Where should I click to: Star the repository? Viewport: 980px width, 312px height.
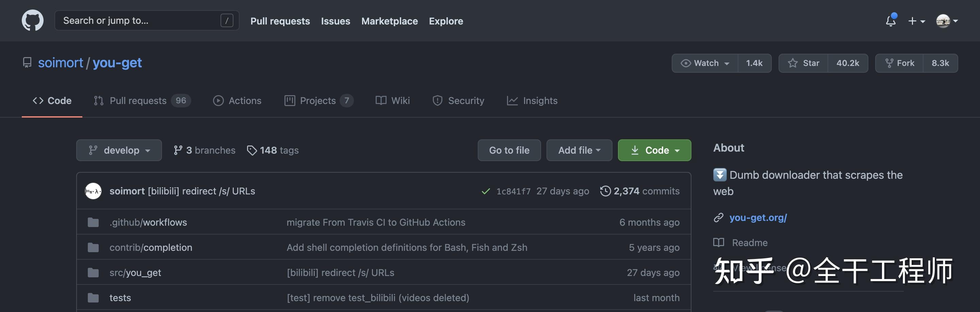click(x=803, y=63)
